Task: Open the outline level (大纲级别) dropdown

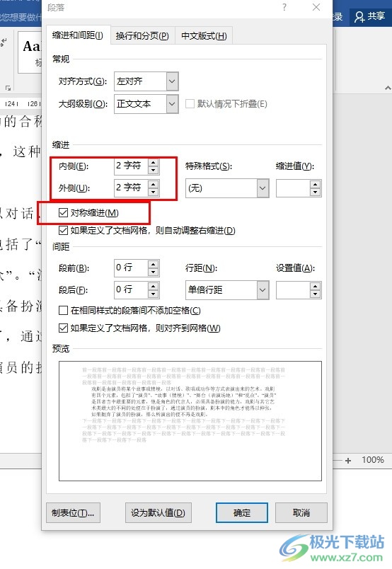Action: (x=172, y=104)
